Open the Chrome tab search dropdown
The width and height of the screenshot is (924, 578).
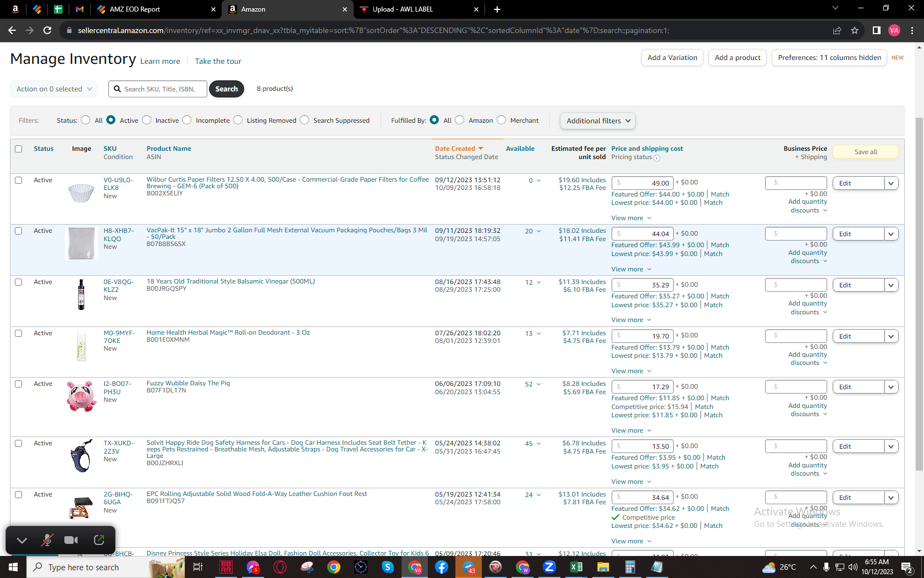click(835, 8)
